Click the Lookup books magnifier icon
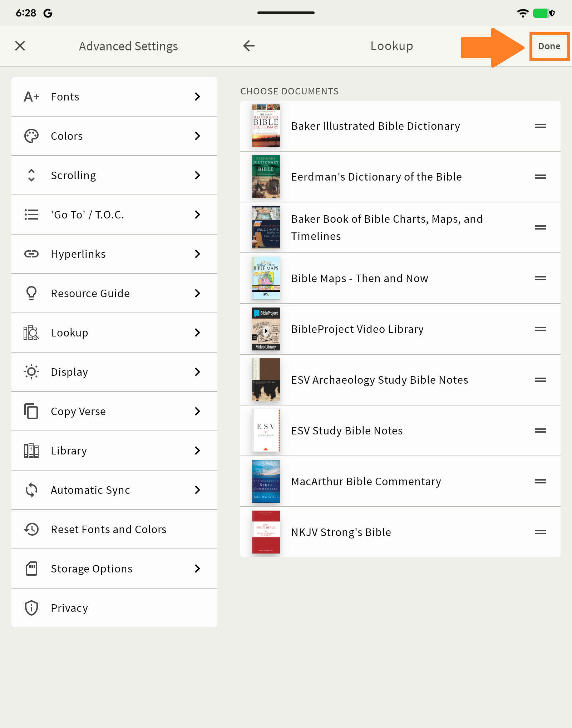Viewport: 572px width, 728px height. point(31,333)
